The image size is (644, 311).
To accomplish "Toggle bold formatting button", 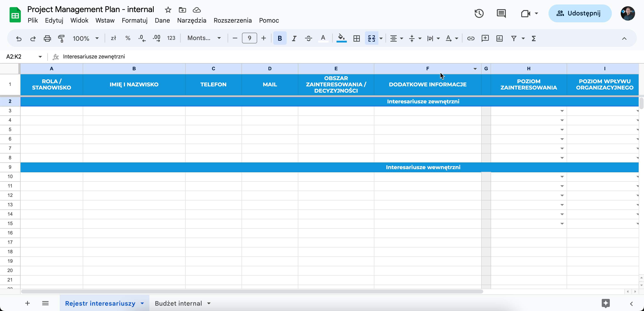I will coord(280,38).
